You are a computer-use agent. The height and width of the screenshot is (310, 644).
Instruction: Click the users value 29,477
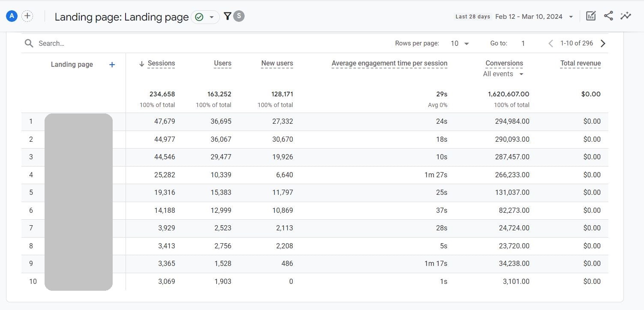click(221, 157)
